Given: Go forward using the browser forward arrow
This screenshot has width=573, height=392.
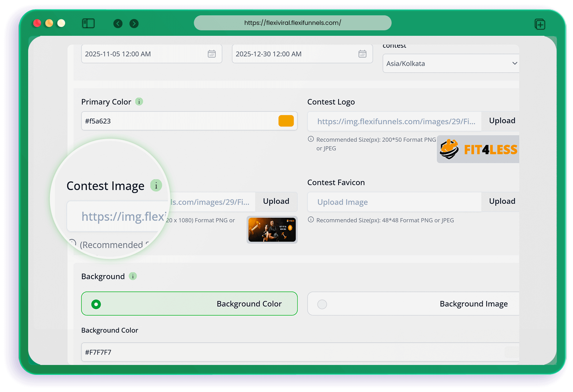Looking at the screenshot, I should tap(134, 24).
